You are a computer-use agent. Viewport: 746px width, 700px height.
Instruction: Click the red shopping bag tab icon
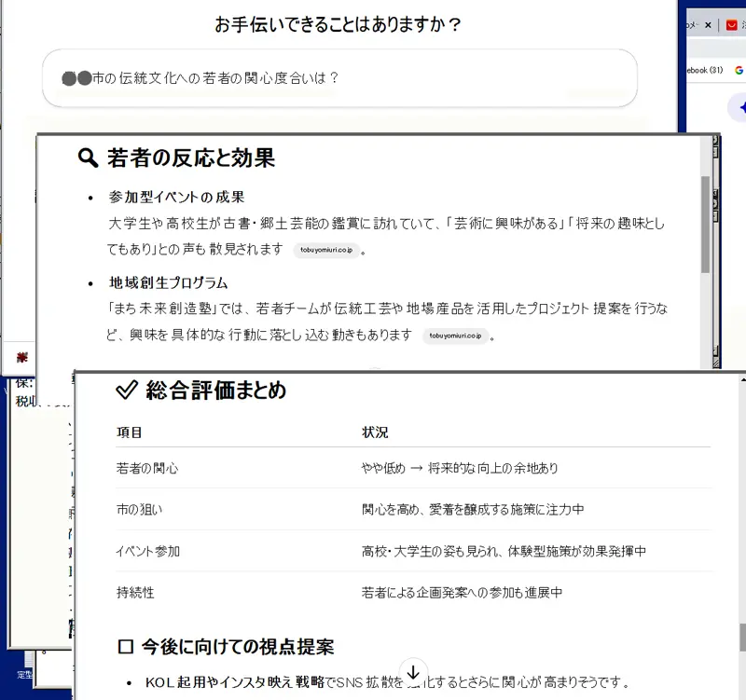(732, 25)
